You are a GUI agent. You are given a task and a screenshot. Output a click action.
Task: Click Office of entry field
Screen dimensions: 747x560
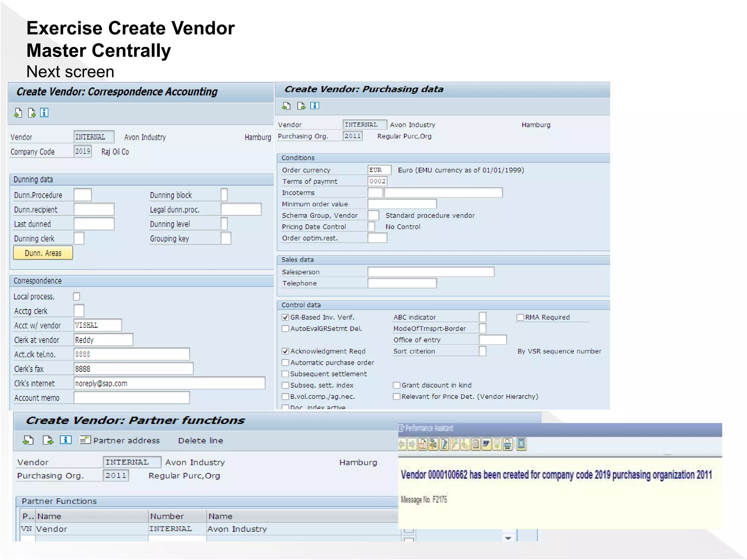493,339
